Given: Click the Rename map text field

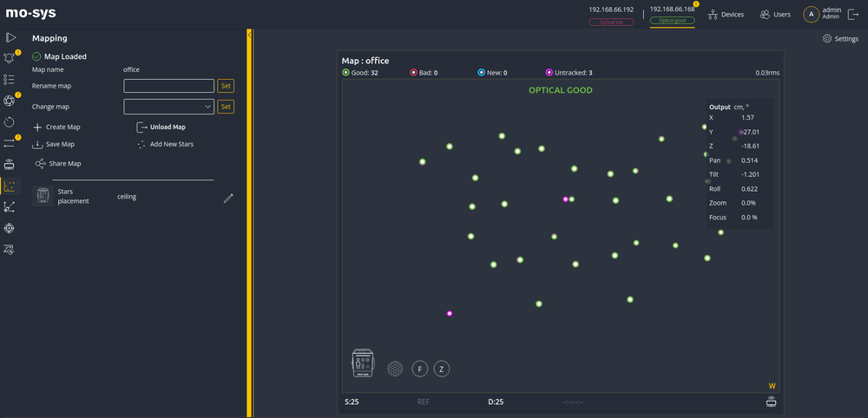Looking at the screenshot, I should pyautogui.click(x=169, y=86).
